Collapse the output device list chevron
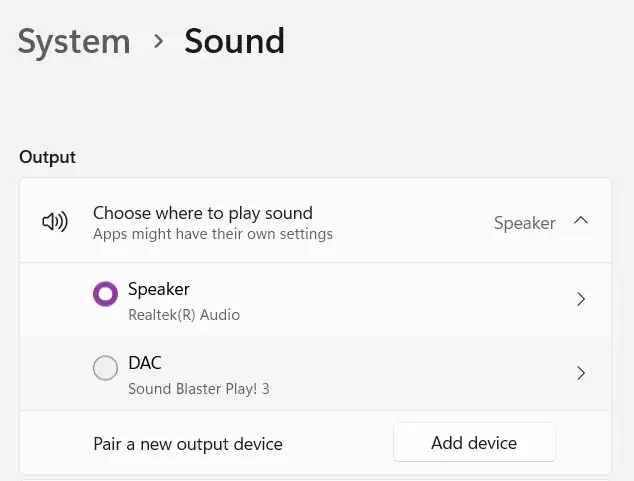634x481 pixels. 581,221
